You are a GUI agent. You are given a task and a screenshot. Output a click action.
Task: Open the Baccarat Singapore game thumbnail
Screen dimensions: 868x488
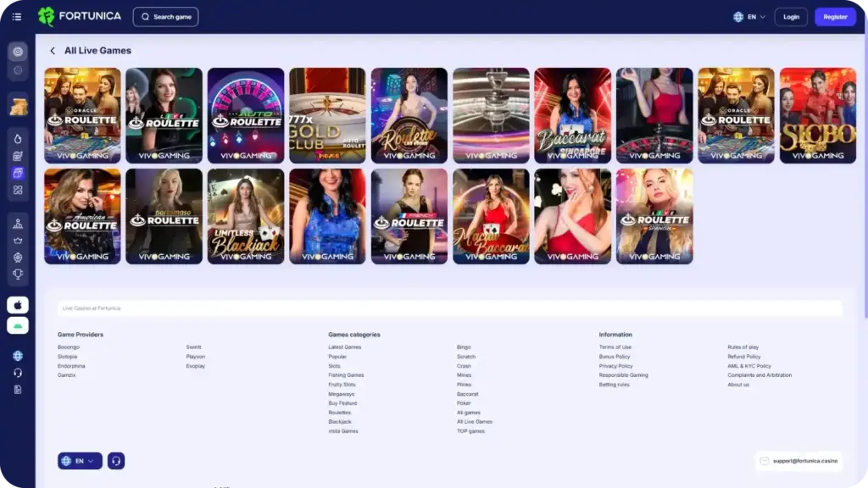point(572,115)
